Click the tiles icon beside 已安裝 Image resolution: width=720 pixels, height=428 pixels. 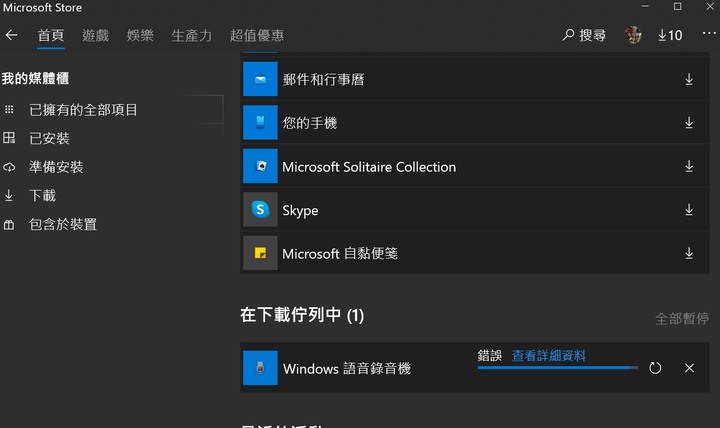9,138
